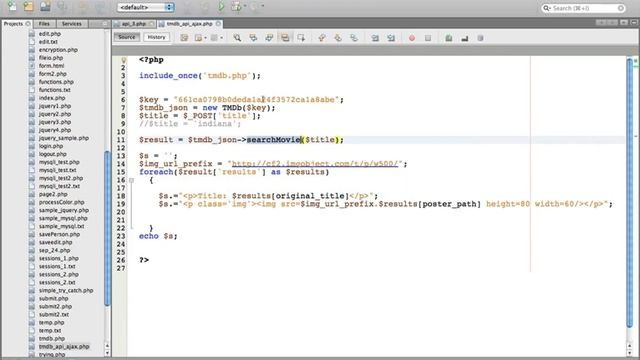Switch the editor to Source view
The height and width of the screenshot is (360, 640).
click(x=127, y=37)
